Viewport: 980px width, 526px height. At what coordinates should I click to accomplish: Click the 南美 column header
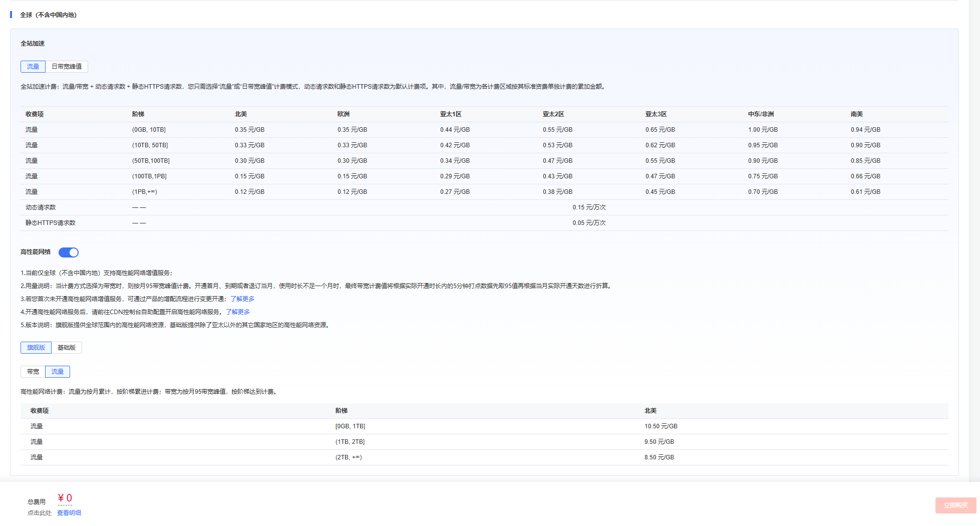point(857,114)
